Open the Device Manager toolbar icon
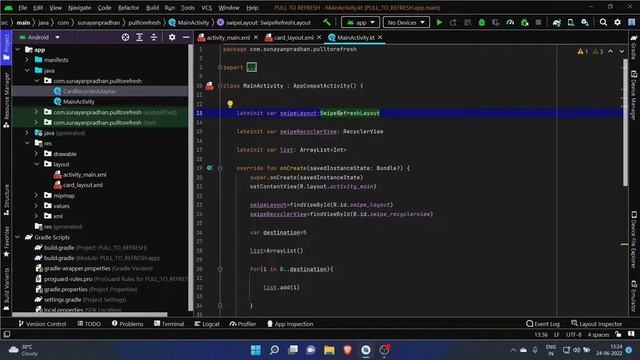Screen dimensions: 640x360 click(x=571, y=22)
